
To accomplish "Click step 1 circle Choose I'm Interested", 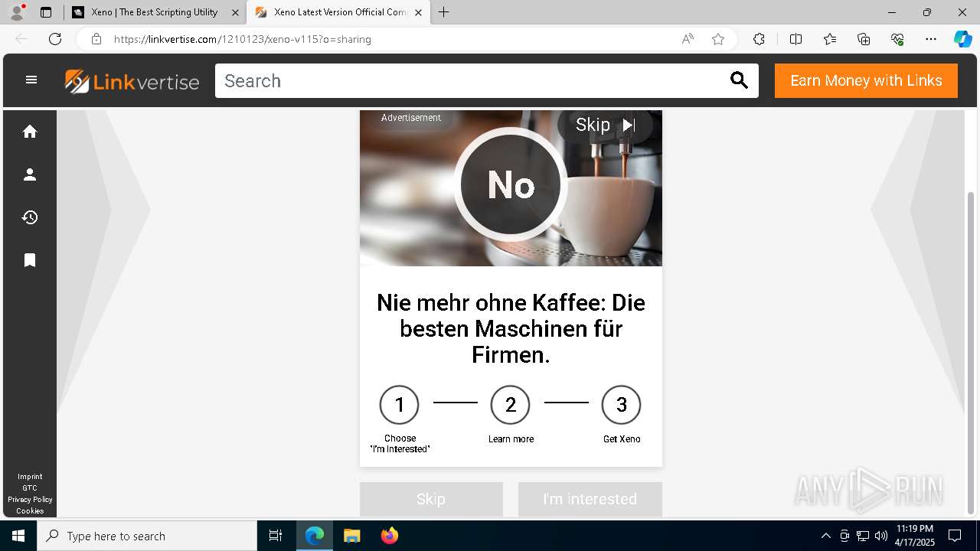I will [x=400, y=405].
